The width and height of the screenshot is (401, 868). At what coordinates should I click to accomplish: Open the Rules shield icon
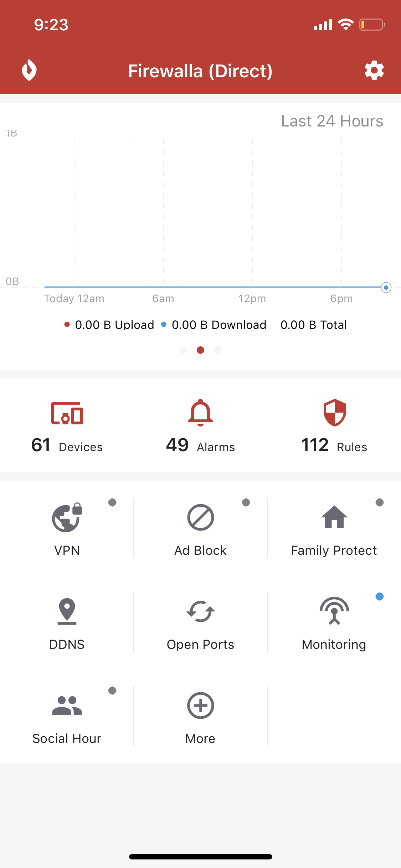tap(334, 413)
